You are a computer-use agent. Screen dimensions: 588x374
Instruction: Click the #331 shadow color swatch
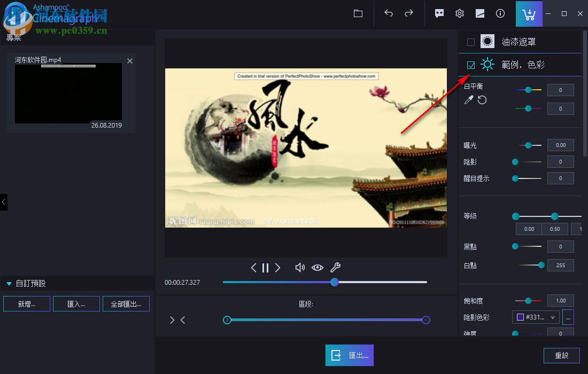click(521, 317)
